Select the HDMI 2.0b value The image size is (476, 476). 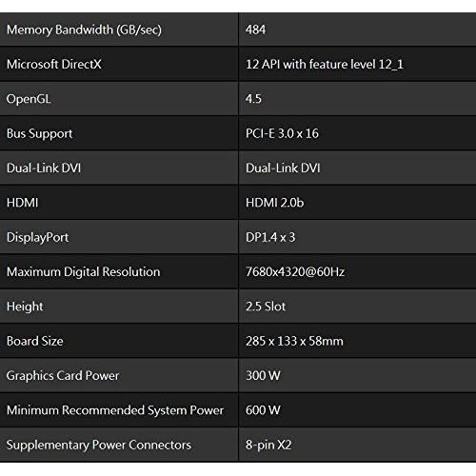pyautogui.click(x=274, y=203)
